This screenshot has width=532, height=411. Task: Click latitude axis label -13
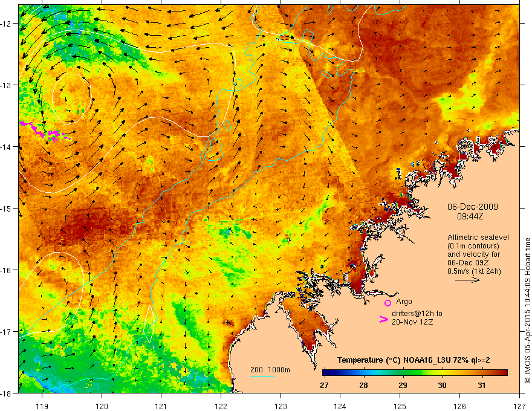click(x=6, y=85)
